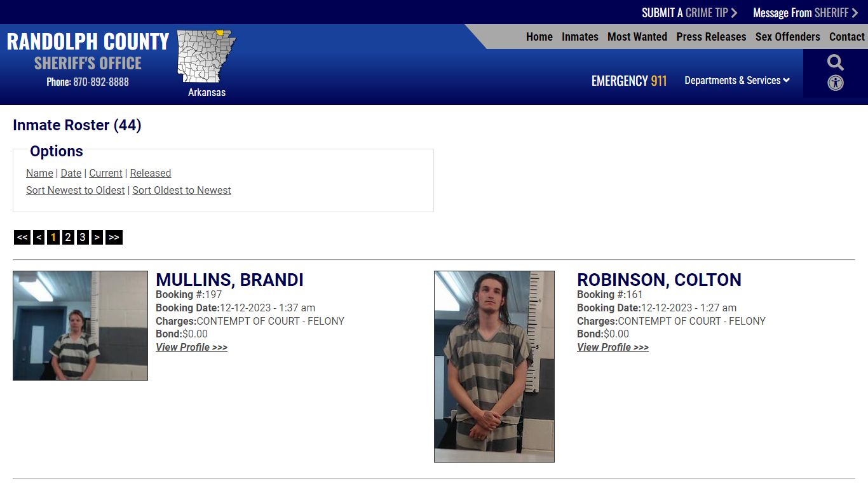Image resolution: width=868 pixels, height=488 pixels.
Task: Click phone number 870-892-8888
Action: [101, 82]
